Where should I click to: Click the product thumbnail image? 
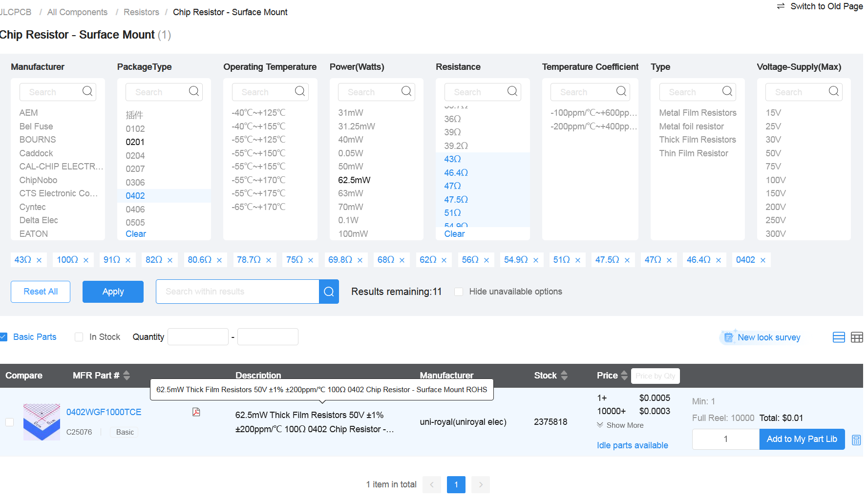tap(42, 422)
